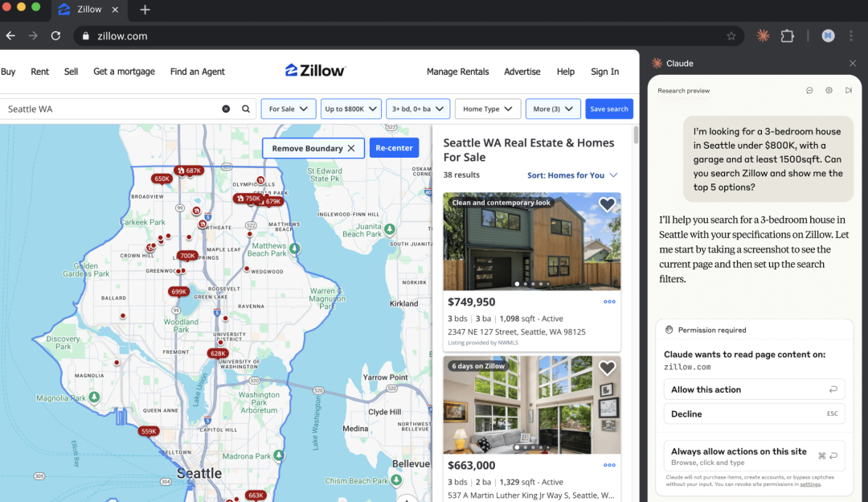Favorite the $663,000 listing heart

pos(607,368)
